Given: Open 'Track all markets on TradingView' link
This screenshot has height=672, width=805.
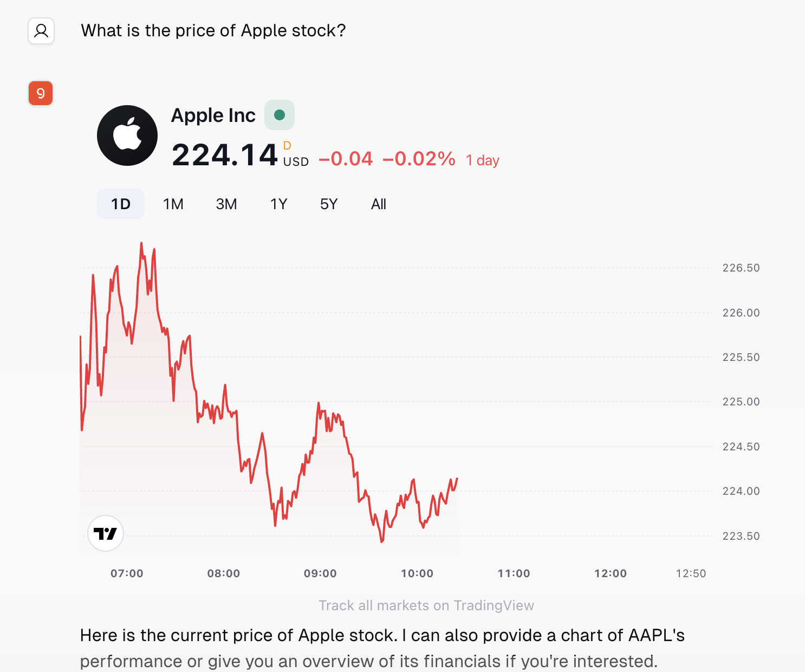Looking at the screenshot, I should click(426, 605).
